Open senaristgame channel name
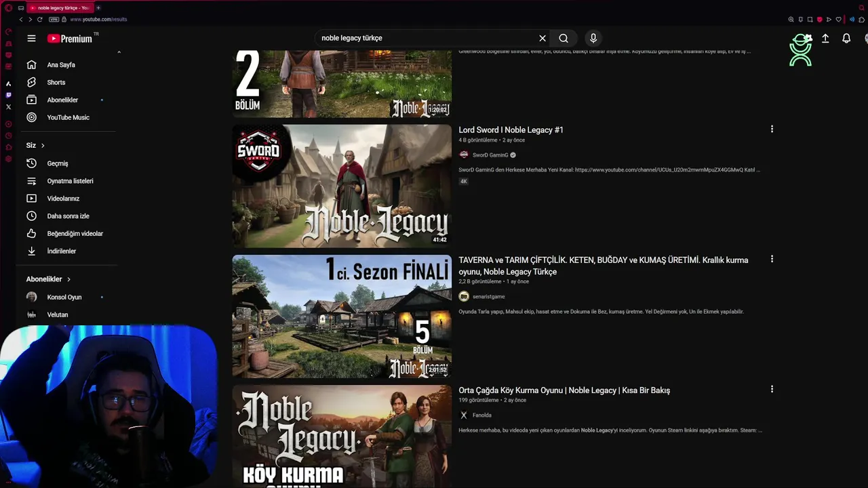The width and height of the screenshot is (868, 488). click(488, 297)
